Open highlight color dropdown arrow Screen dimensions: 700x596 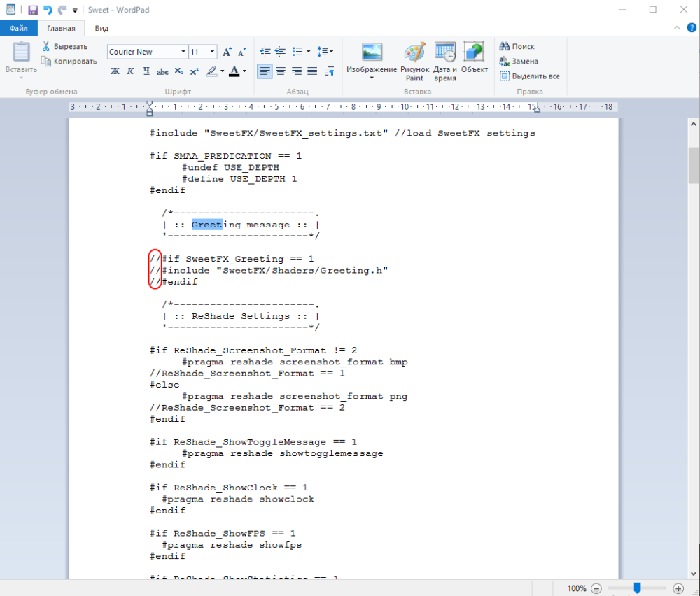click(222, 71)
